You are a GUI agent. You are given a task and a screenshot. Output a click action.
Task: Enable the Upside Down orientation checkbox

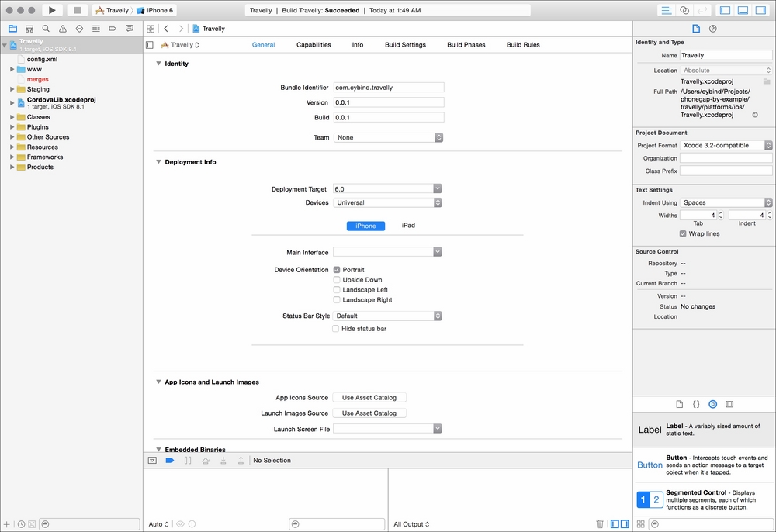[x=337, y=280]
